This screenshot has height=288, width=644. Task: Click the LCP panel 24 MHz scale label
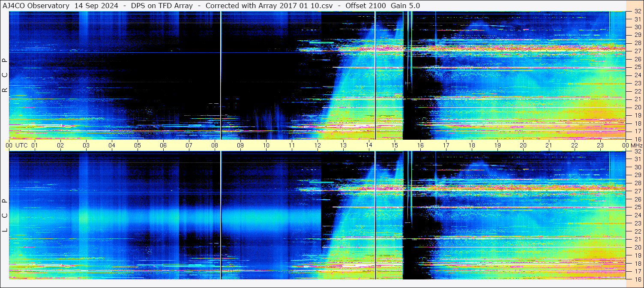pyautogui.click(x=638, y=215)
